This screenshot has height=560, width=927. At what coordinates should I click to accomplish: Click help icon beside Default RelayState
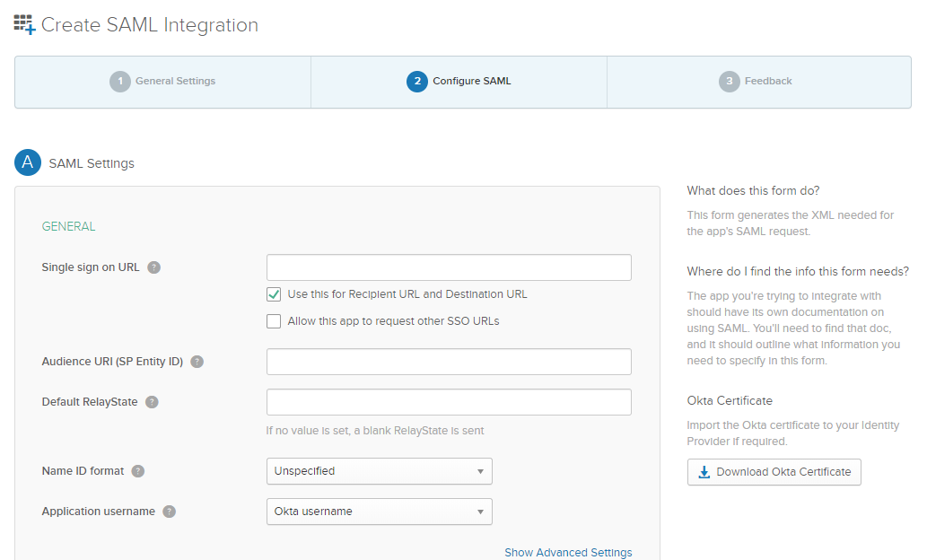153,402
